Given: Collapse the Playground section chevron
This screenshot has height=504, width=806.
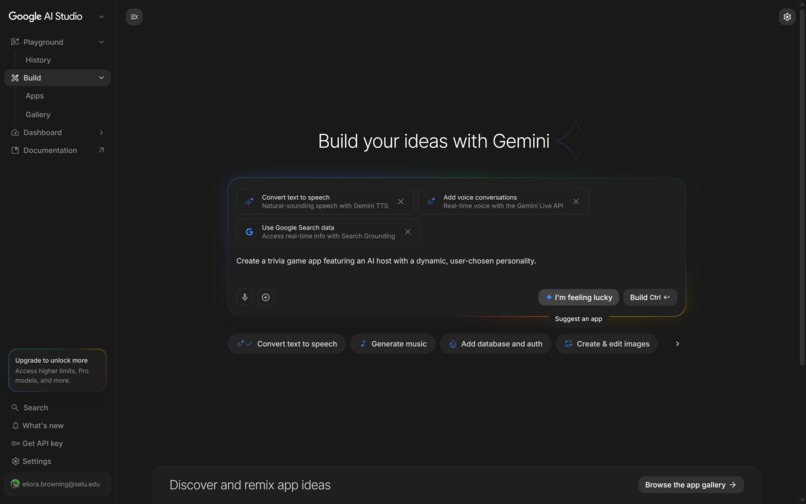Looking at the screenshot, I should click(101, 42).
